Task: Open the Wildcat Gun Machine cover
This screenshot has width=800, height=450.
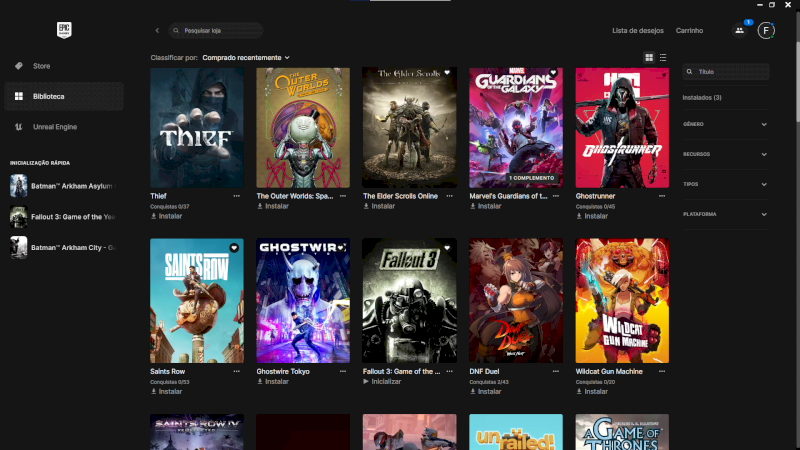Action: (x=622, y=300)
